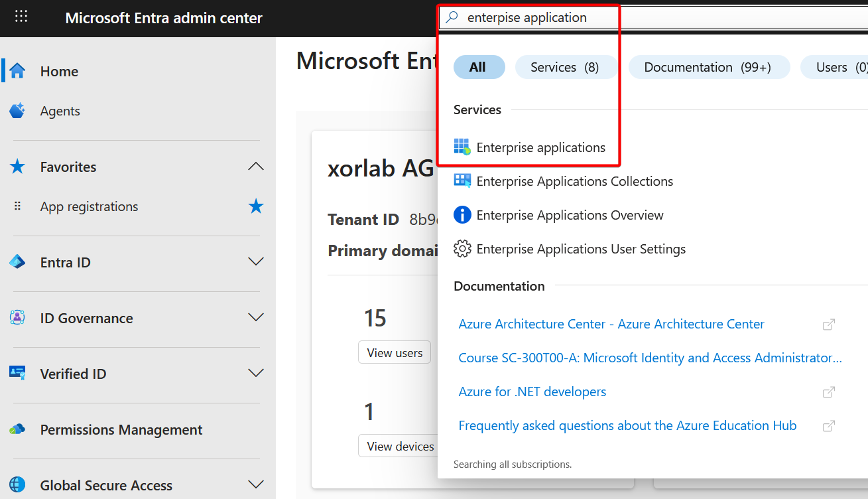
Task: Select the All filter tab
Action: point(479,67)
